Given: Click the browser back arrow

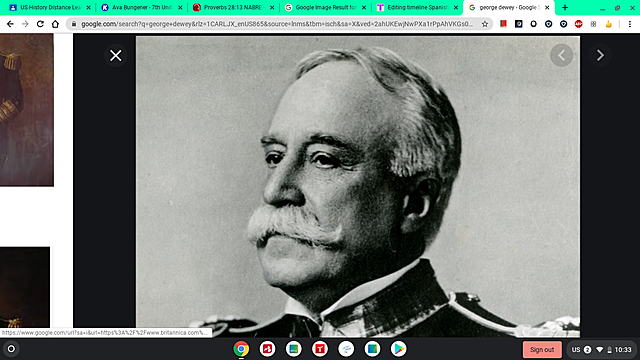Looking at the screenshot, I should coord(10,24).
